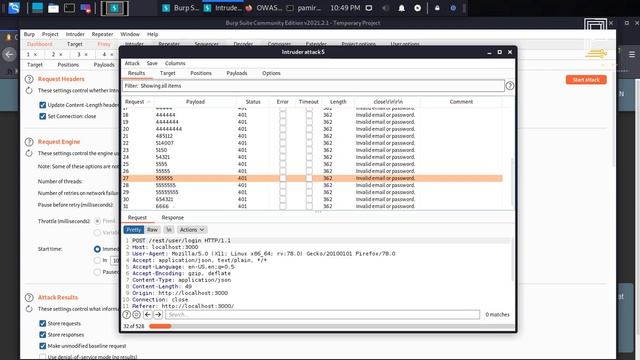Select result row with payload 654321
Screen dimensions: 640x360
[312, 199]
